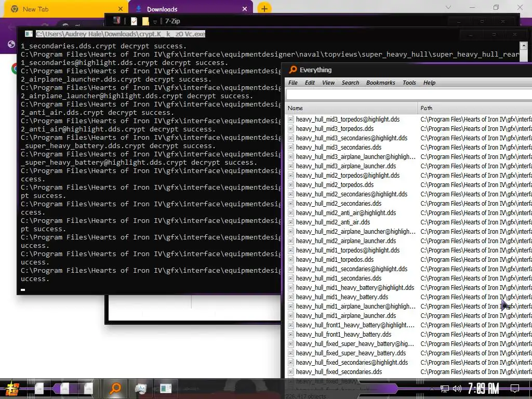Open the Search menu in Everything
This screenshot has width=532, height=399.
pyautogui.click(x=350, y=83)
